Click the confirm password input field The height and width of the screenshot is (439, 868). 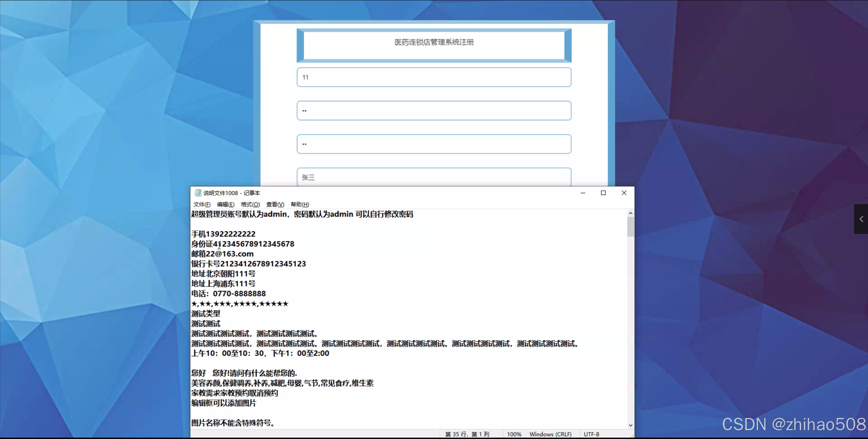click(434, 144)
